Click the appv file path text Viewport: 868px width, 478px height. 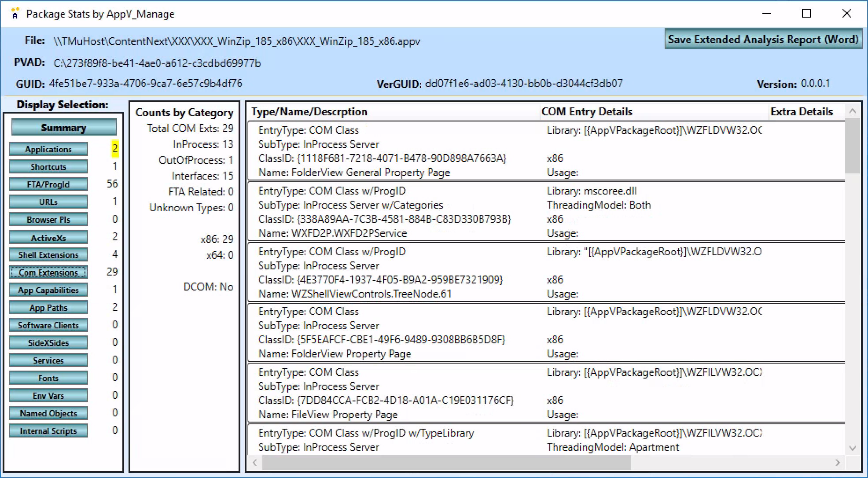237,41
